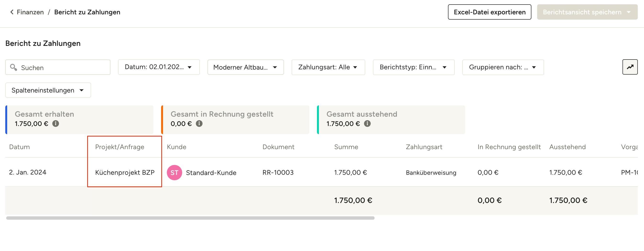Click info icon beside Gesamt erhalten amount
The image size is (644, 251).
point(55,124)
